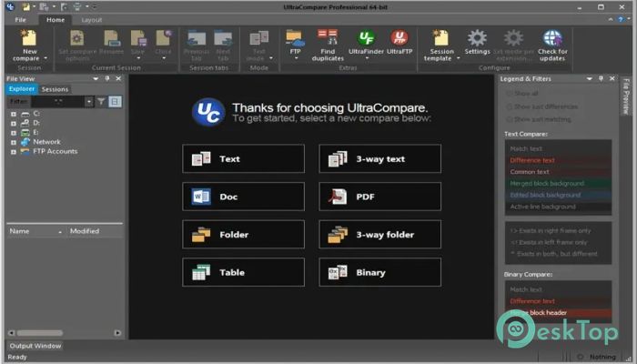This screenshot has height=364, width=637.
Task: Click Edited block background color swatch
Action: point(558,195)
